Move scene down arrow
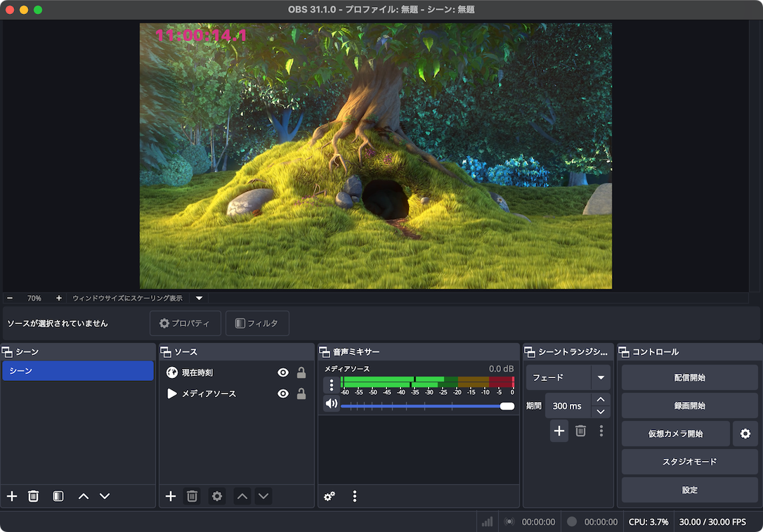 click(105, 496)
